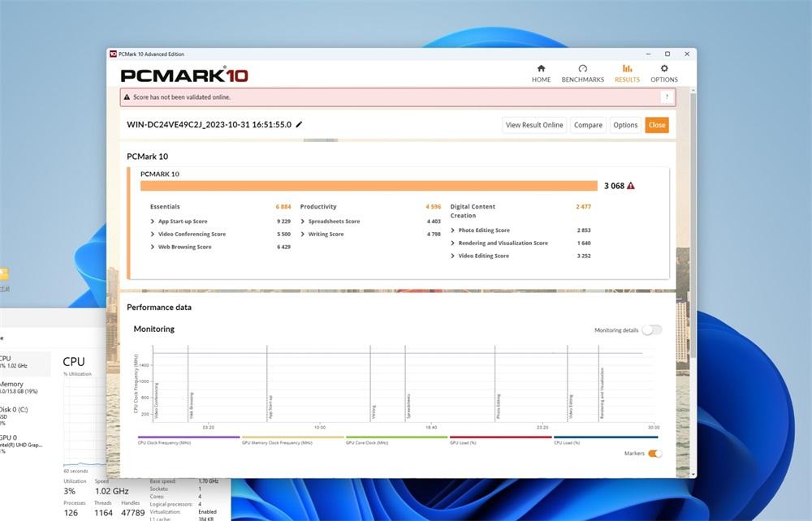
Task: Click the CPU Clock Frequency legend swatch
Action: coord(188,437)
